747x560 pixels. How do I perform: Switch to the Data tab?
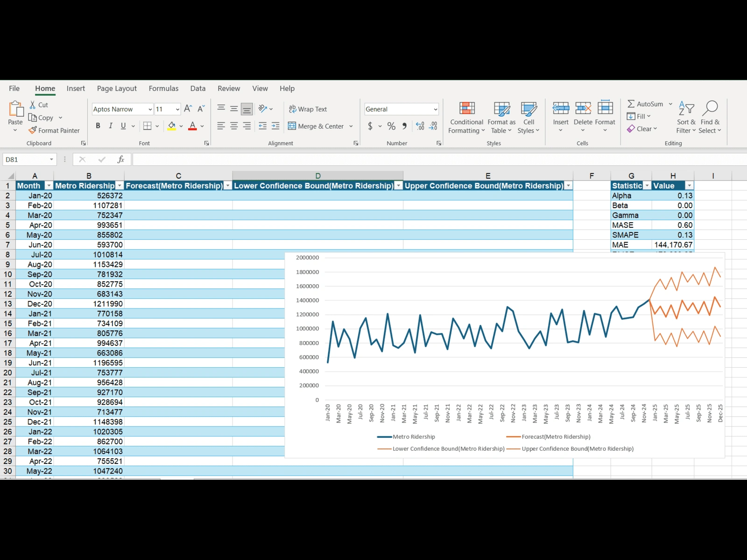click(198, 89)
